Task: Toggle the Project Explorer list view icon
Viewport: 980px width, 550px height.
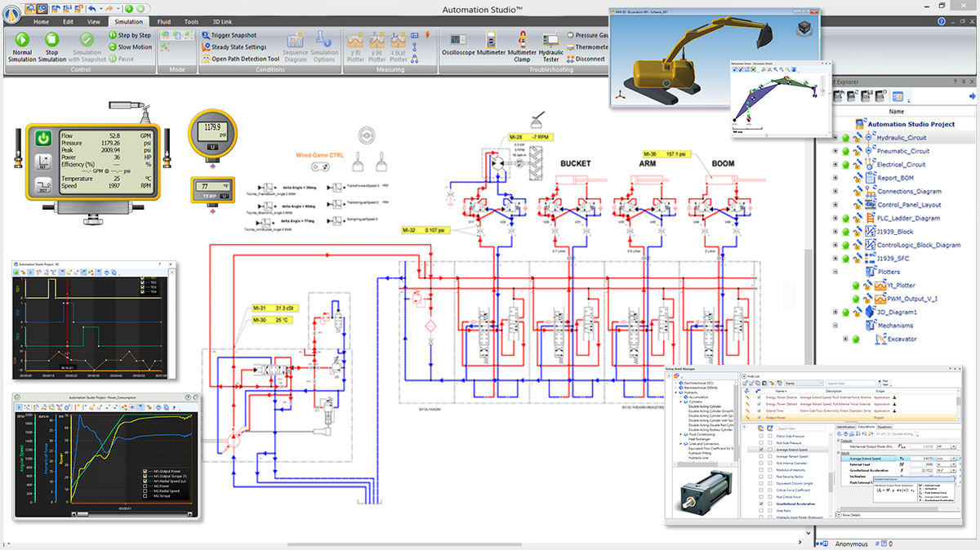Action: click(898, 96)
